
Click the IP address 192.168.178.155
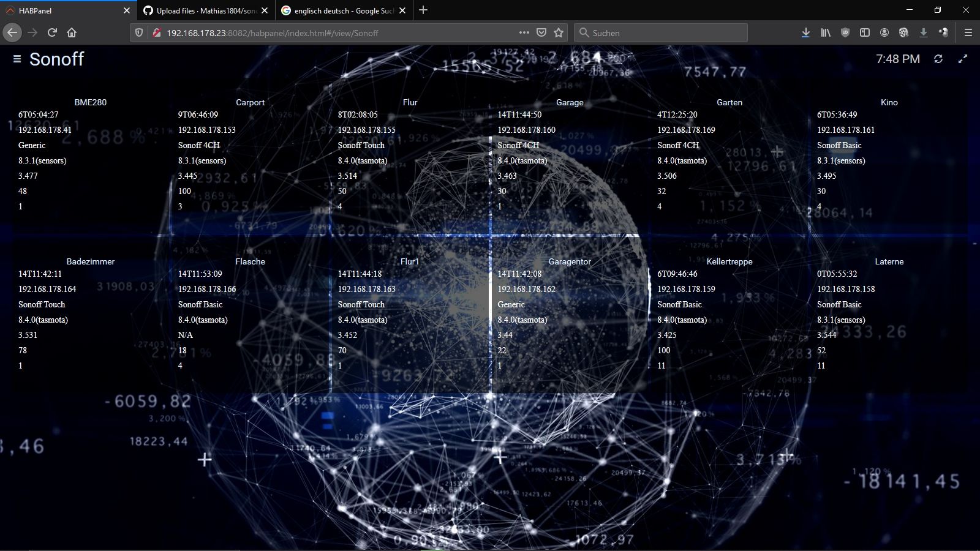point(367,130)
